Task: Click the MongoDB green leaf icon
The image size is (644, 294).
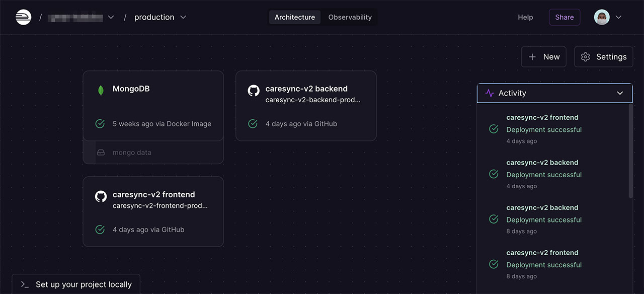Action: 101,91
